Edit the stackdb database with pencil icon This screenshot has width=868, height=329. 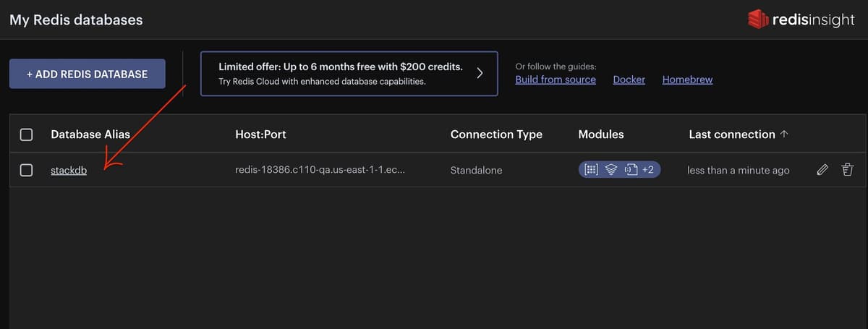[x=822, y=170]
